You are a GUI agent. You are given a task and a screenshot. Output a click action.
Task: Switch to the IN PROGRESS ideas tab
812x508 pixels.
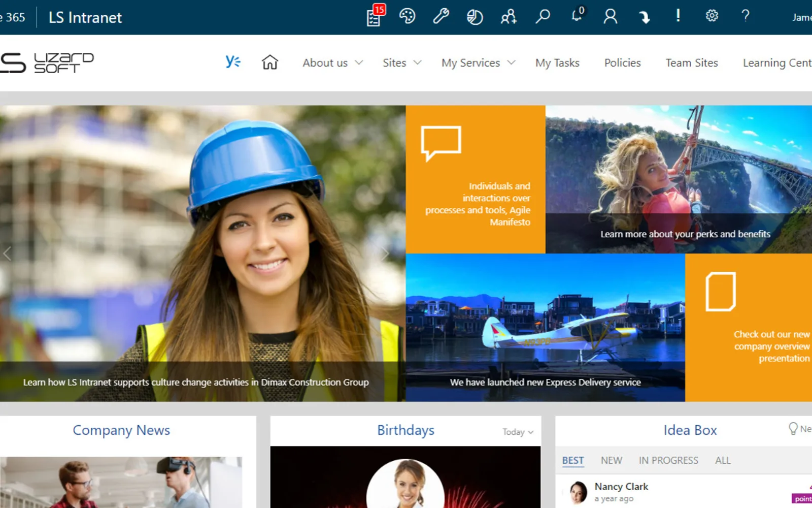point(668,460)
